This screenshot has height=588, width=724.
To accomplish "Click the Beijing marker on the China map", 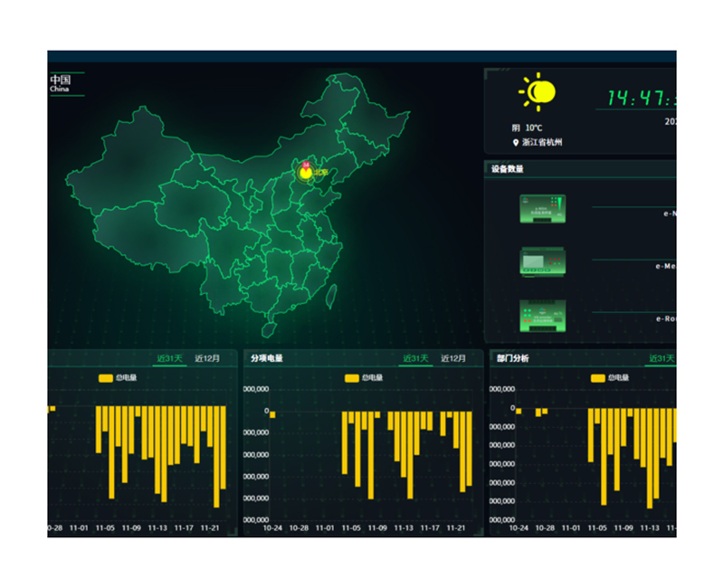I will 306,171.
